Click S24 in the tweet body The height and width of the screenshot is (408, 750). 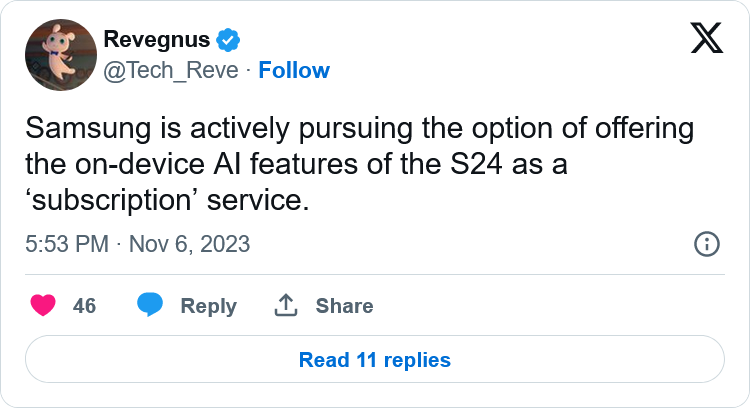point(476,164)
